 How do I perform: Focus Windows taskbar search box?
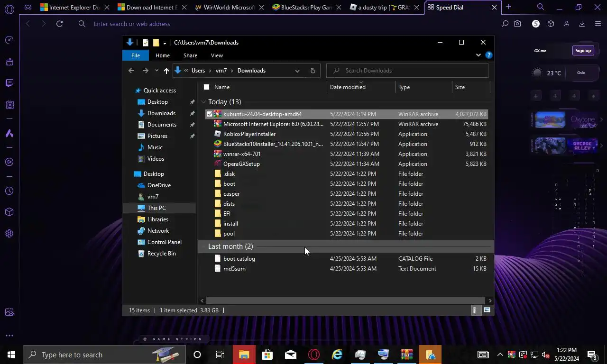103,355
